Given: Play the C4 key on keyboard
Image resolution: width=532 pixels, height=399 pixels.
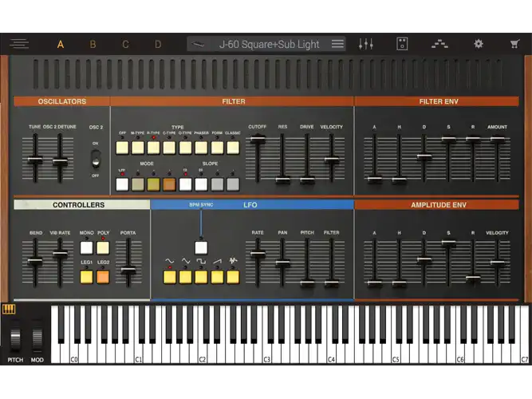Looking at the screenshot, I should pyautogui.click(x=331, y=354).
